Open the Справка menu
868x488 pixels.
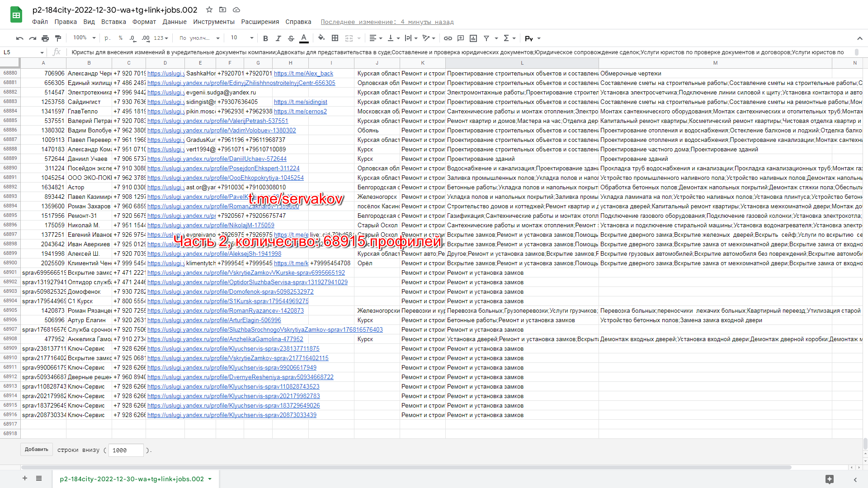click(x=298, y=22)
